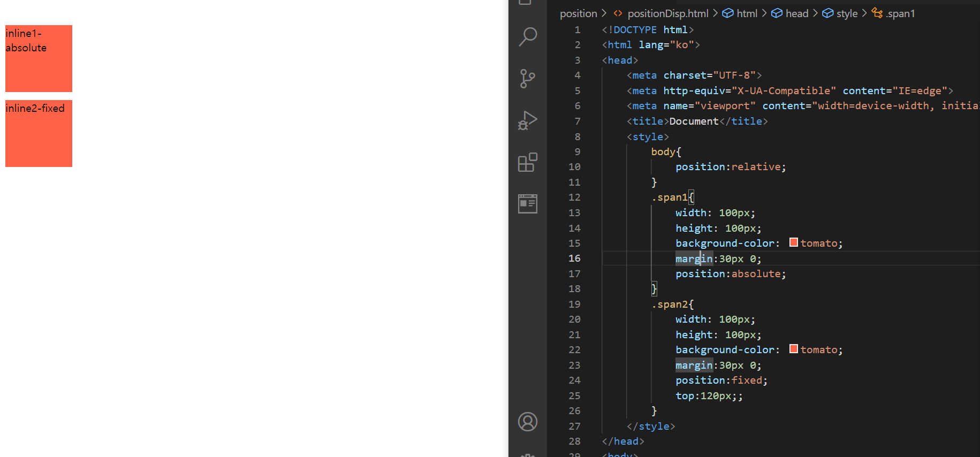
Task: Open the Run and Debug view
Action: pos(528,120)
